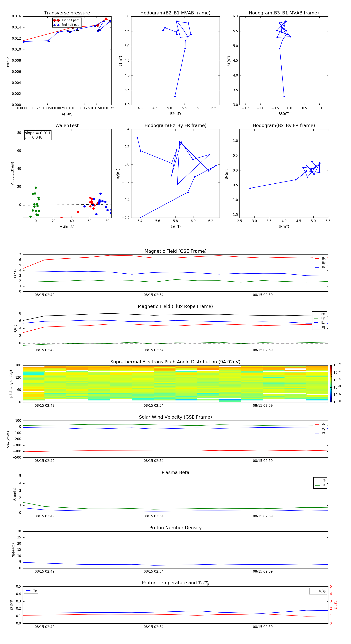The height and width of the screenshot is (644, 351).
Task: Click the 'Hodogram(B3_B1 MVAB frame)' title
Action: [284, 13]
